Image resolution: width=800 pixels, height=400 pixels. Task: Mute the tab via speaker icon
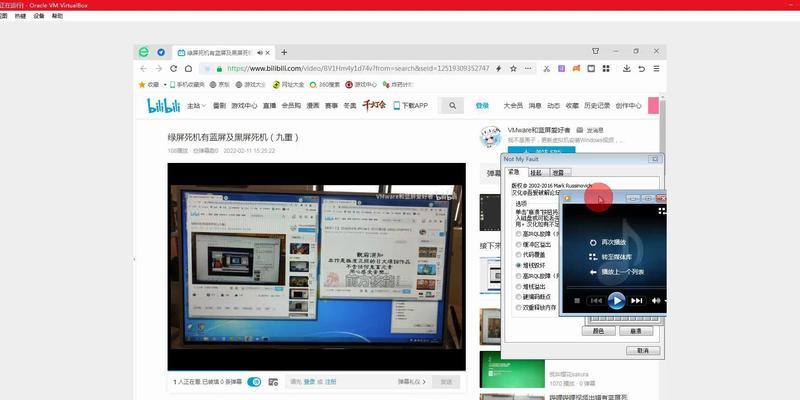pos(260,53)
